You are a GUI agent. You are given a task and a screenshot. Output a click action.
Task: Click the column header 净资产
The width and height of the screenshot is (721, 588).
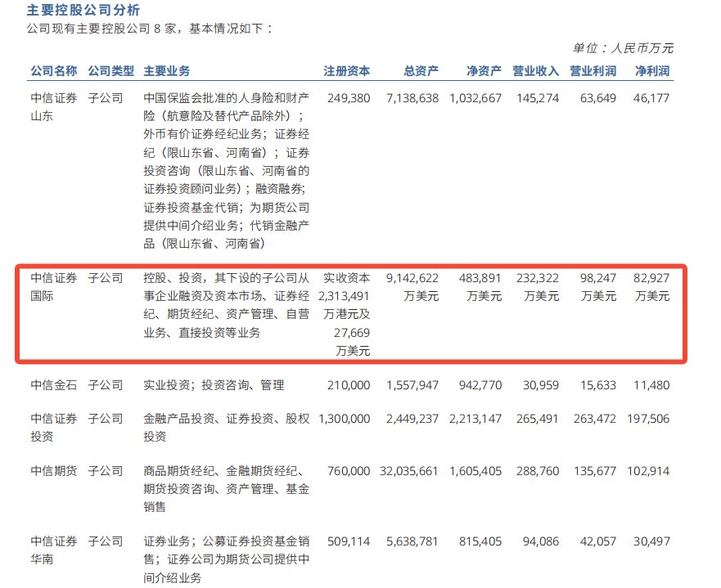[x=484, y=71]
